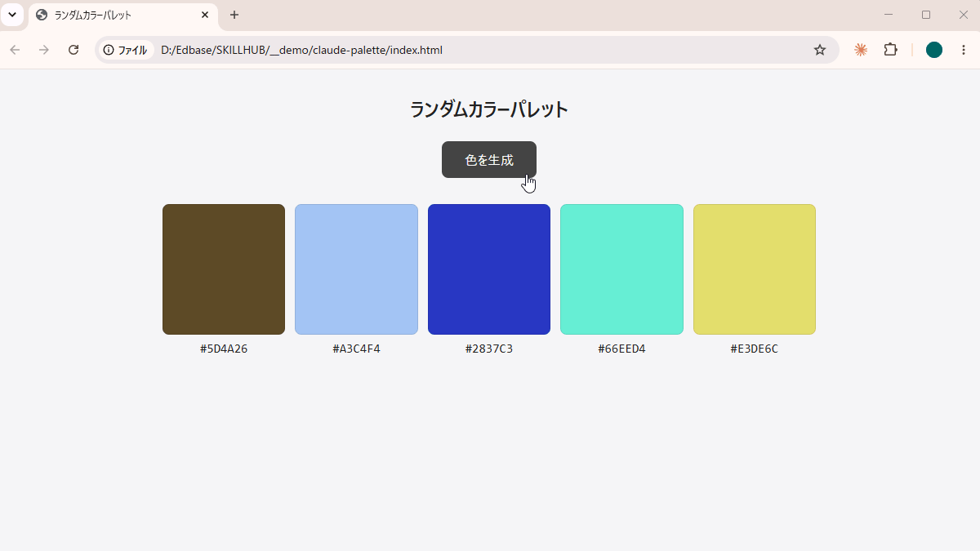Click the light blue #A3C4F4 swatch

pyautogui.click(x=356, y=269)
